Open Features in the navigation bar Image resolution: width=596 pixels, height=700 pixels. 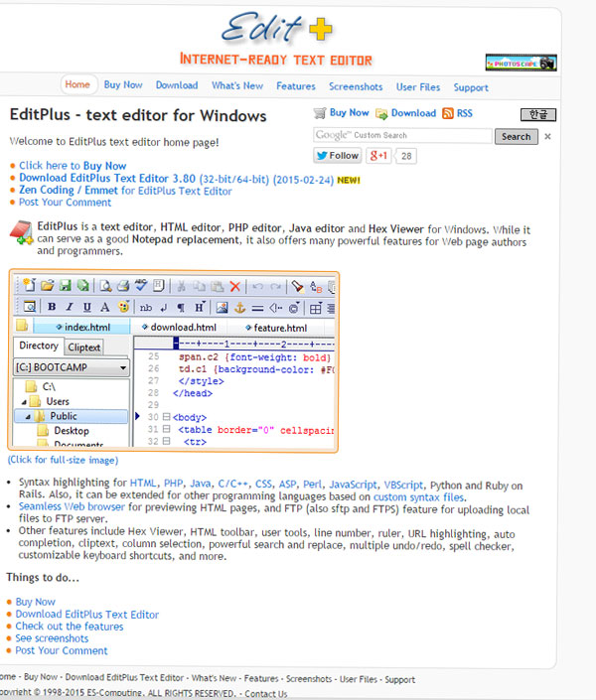tap(296, 86)
